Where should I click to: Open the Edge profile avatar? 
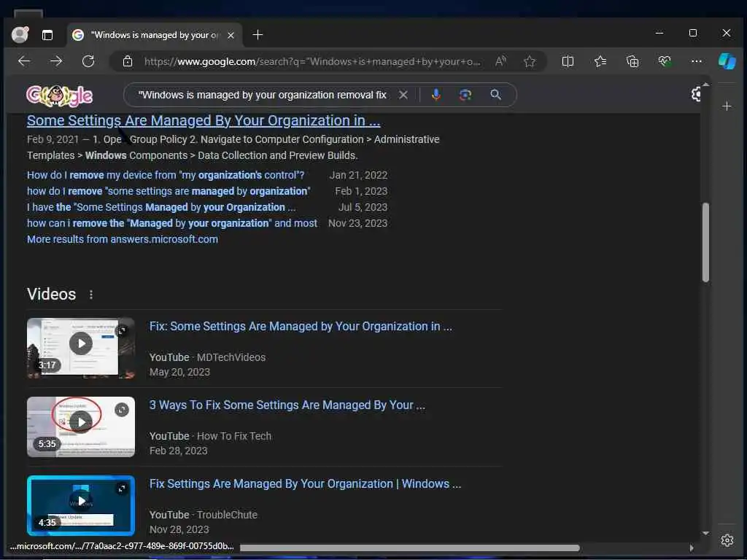click(20, 35)
